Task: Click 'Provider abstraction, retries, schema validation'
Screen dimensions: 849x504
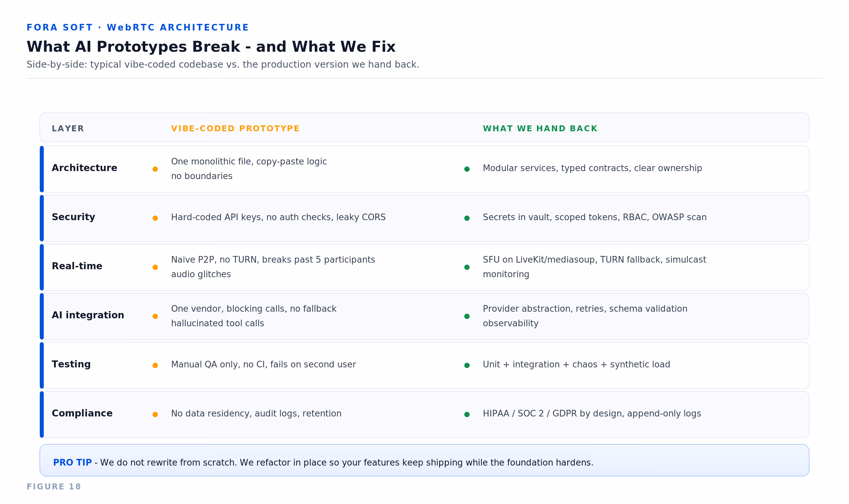Action: [585, 309]
